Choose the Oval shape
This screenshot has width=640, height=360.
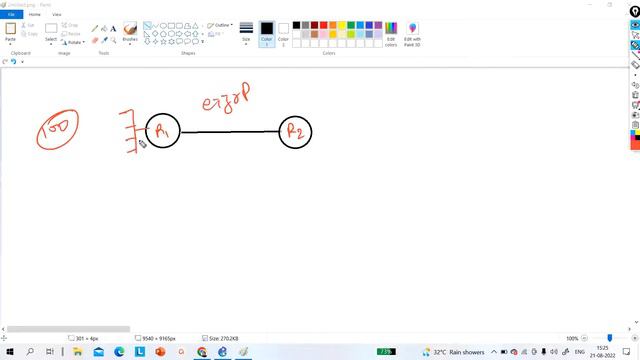coord(163,26)
